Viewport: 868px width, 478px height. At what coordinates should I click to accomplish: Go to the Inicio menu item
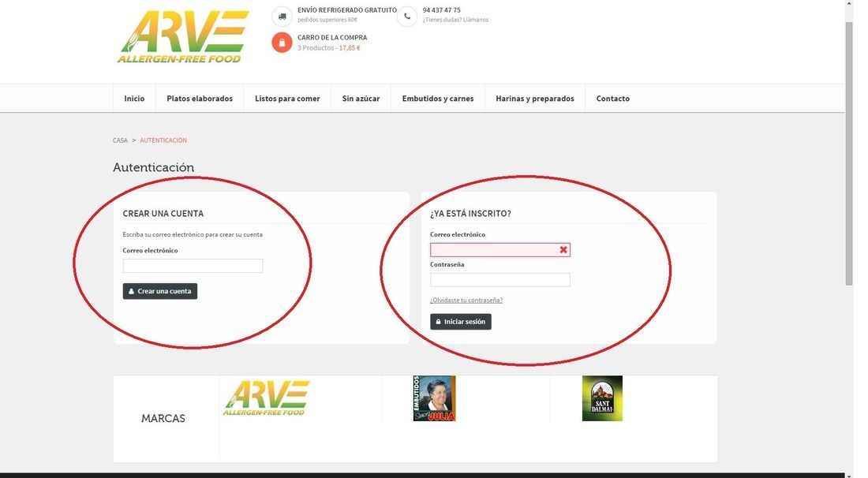tap(134, 99)
